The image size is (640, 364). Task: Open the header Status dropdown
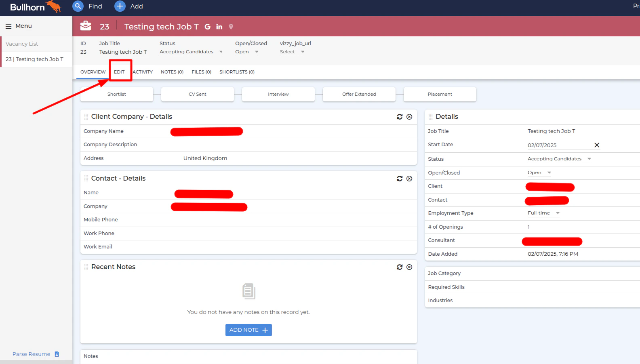[x=191, y=52]
